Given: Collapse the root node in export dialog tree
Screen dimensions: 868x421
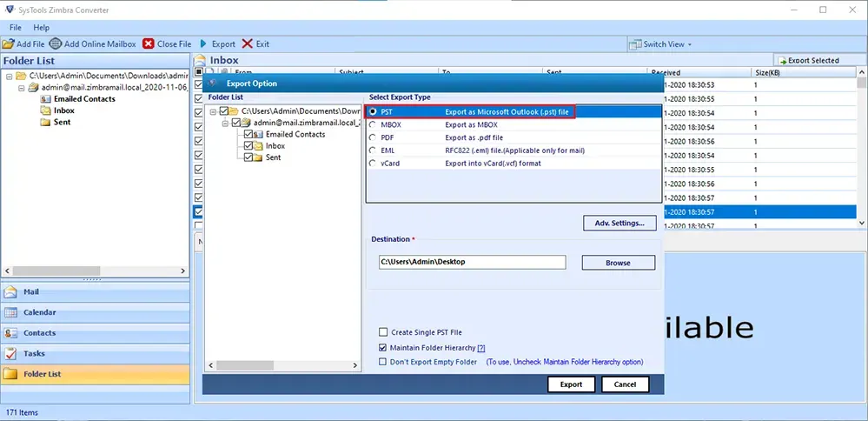Looking at the screenshot, I should click(x=214, y=110).
